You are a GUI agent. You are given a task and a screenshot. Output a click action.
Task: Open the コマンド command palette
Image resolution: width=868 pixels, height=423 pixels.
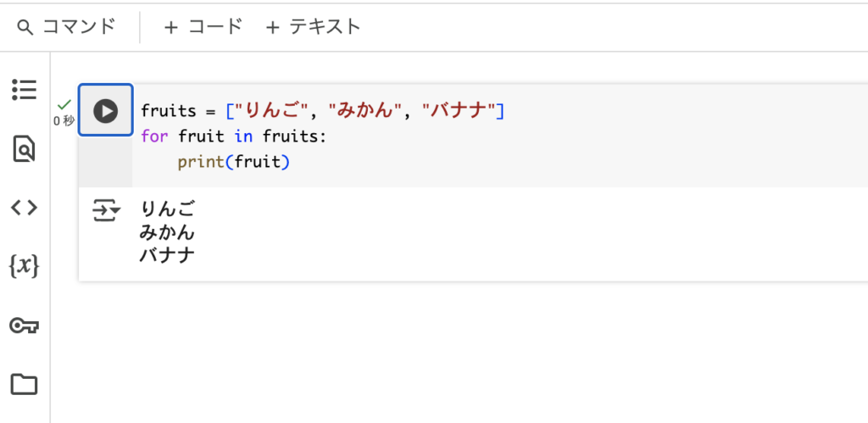click(66, 26)
